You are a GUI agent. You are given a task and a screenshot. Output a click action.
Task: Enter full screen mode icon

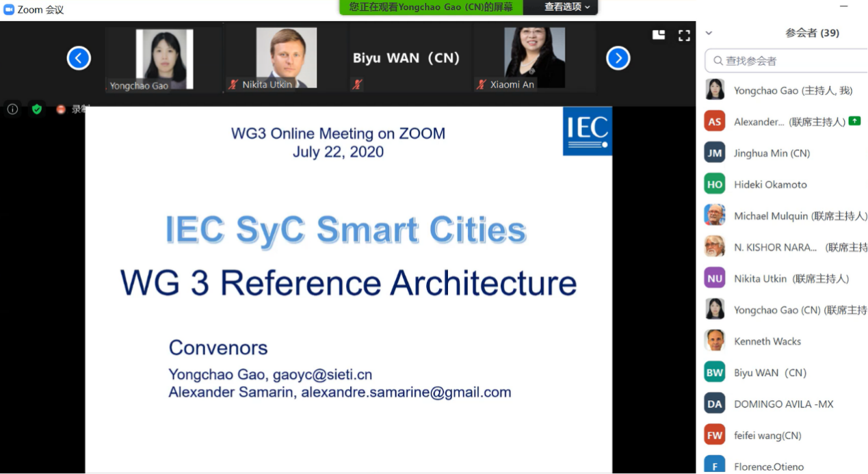[684, 36]
